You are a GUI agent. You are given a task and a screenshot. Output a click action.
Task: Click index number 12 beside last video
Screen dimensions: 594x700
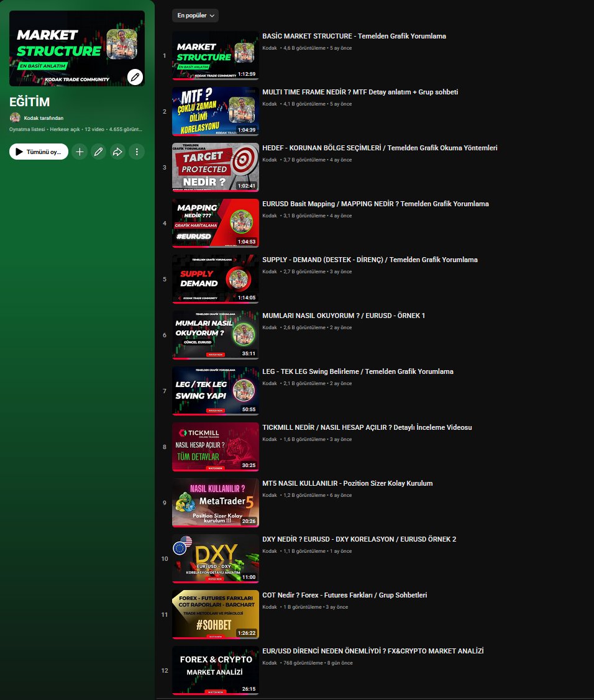[165, 671]
